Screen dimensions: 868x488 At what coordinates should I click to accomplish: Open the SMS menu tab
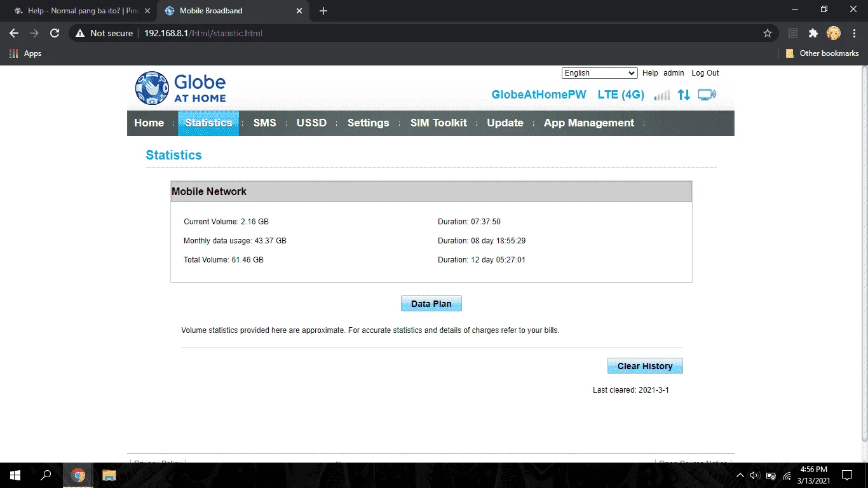click(x=265, y=123)
